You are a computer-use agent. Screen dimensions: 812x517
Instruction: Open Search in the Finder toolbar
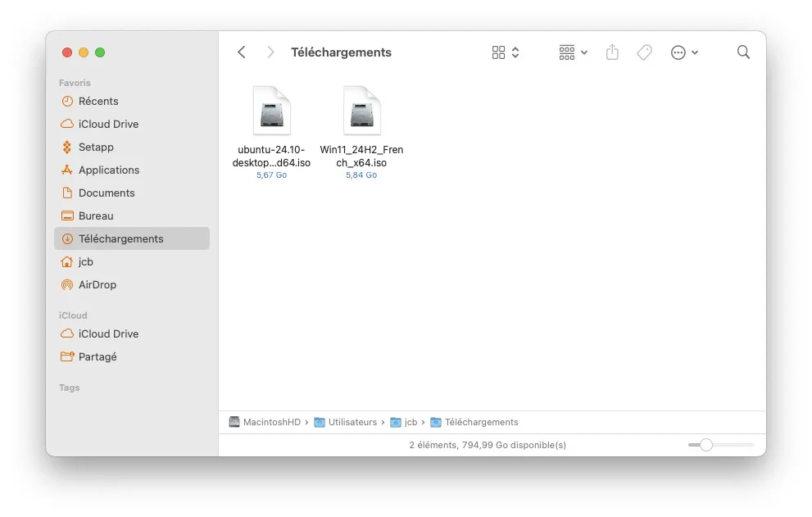(x=743, y=52)
